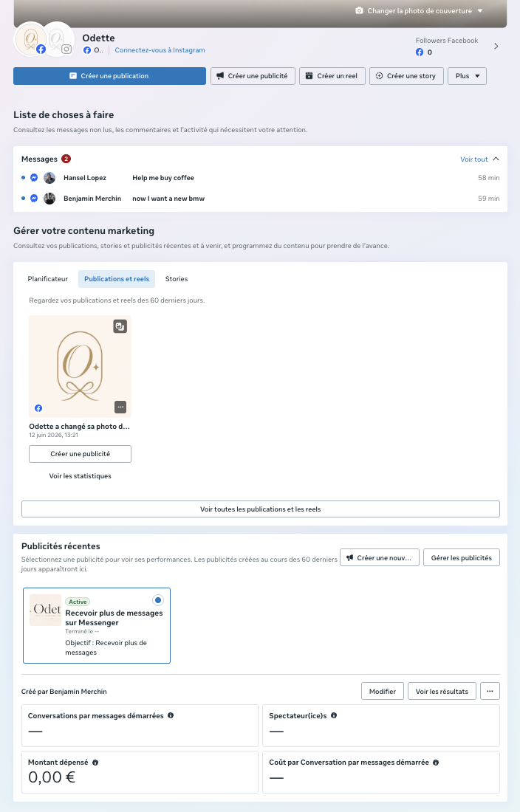
Task: Click the album icon on post thumbnail
Action: coord(120,327)
